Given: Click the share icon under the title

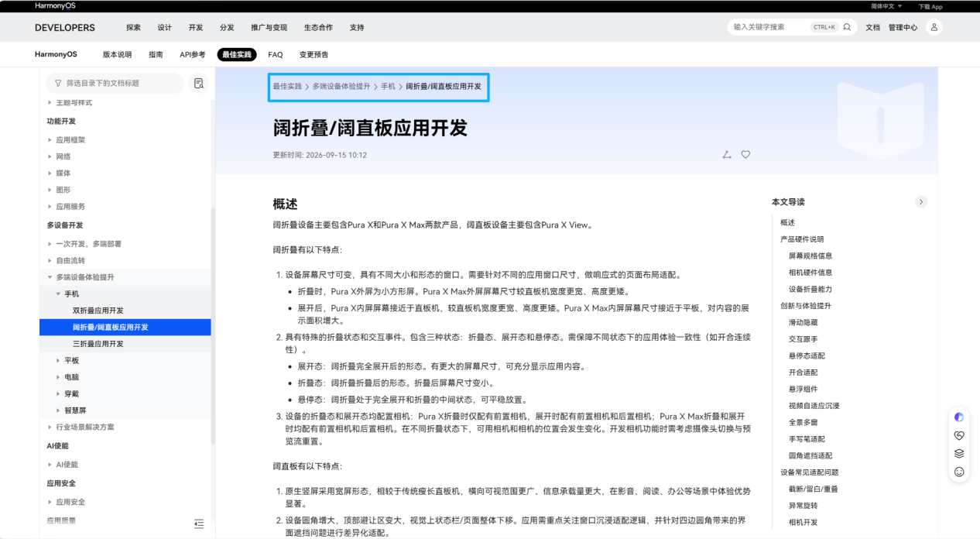Looking at the screenshot, I should pyautogui.click(x=726, y=155).
